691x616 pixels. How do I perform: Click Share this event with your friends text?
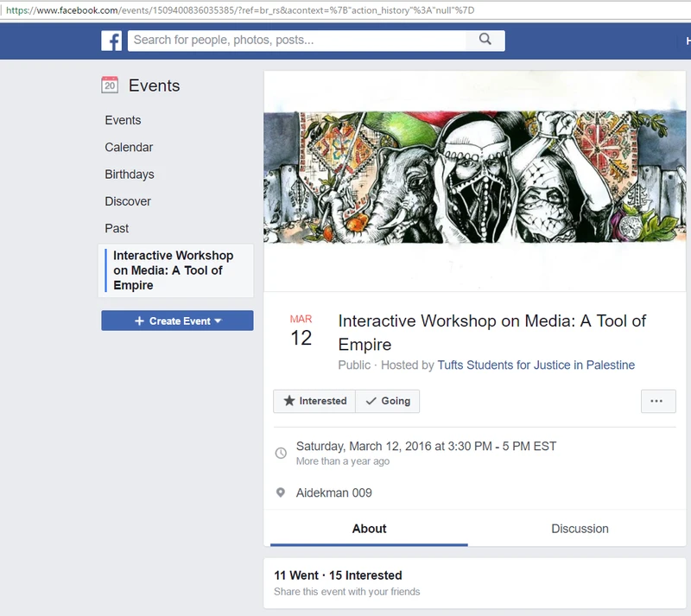point(347,592)
